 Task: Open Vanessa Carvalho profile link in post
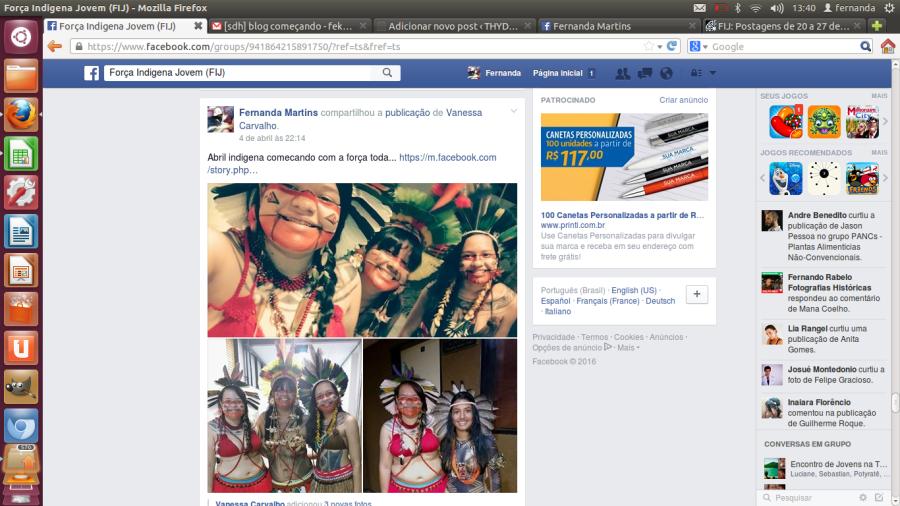point(360,119)
